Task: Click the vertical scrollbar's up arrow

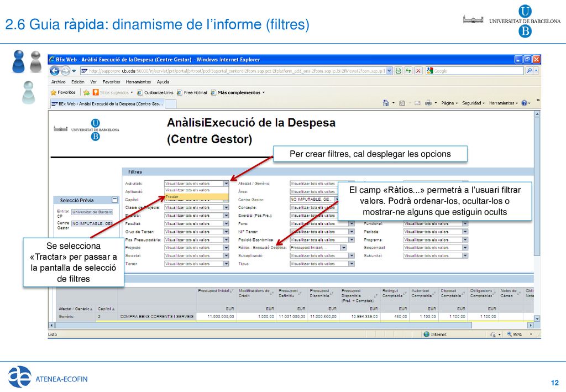Action: click(537, 114)
